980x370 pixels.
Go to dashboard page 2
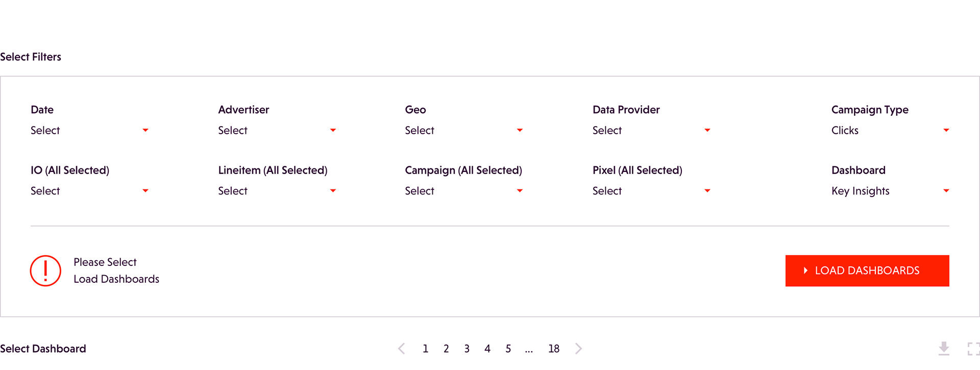coord(446,349)
